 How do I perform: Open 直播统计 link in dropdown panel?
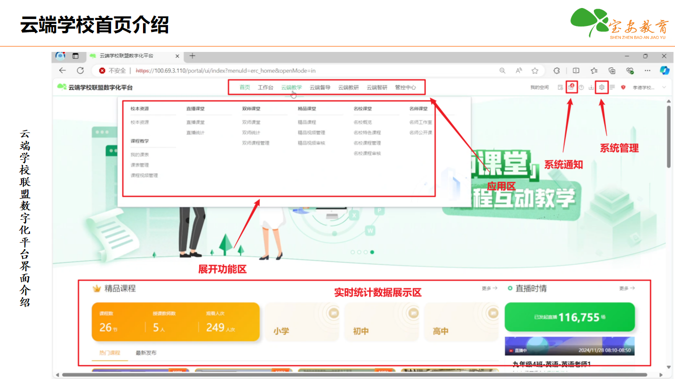195,133
